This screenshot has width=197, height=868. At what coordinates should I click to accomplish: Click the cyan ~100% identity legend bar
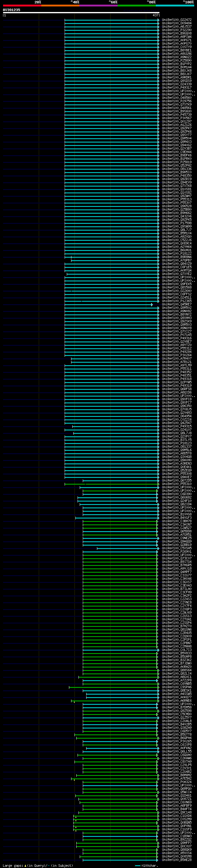click(175, 6)
